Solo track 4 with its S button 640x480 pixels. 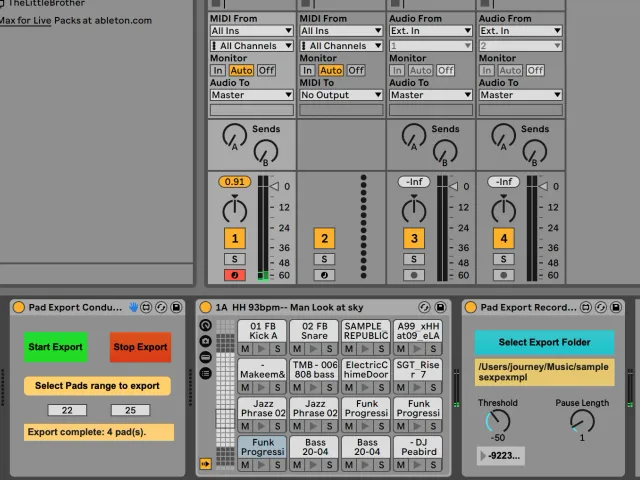coord(503,259)
